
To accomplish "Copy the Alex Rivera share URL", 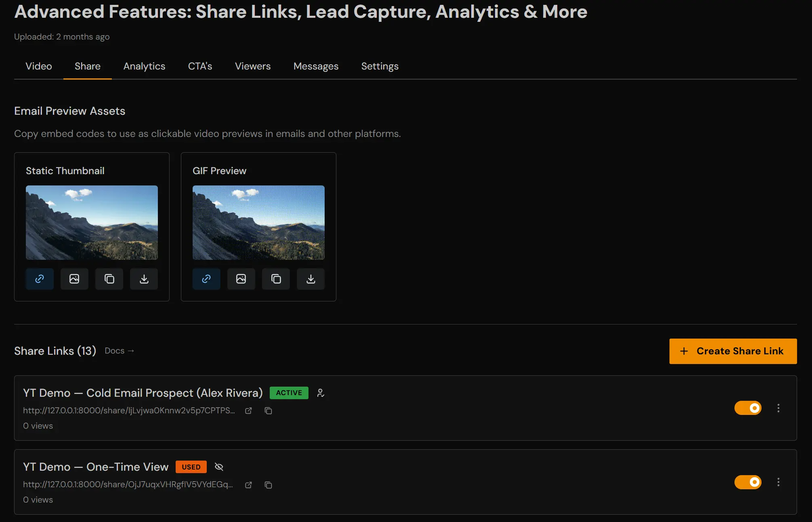I will [x=268, y=410].
